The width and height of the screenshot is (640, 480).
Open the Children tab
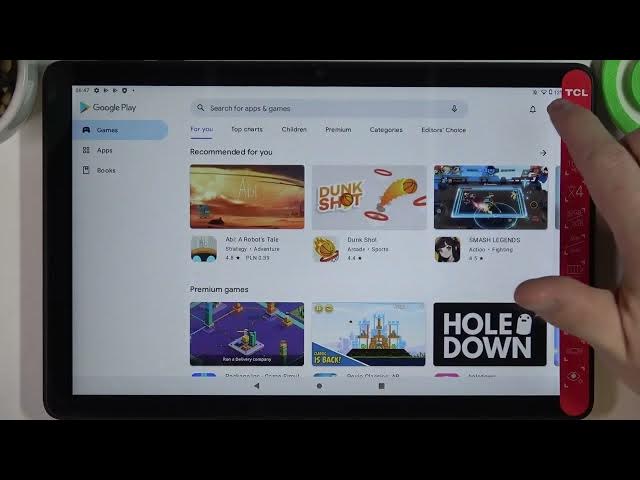(294, 129)
